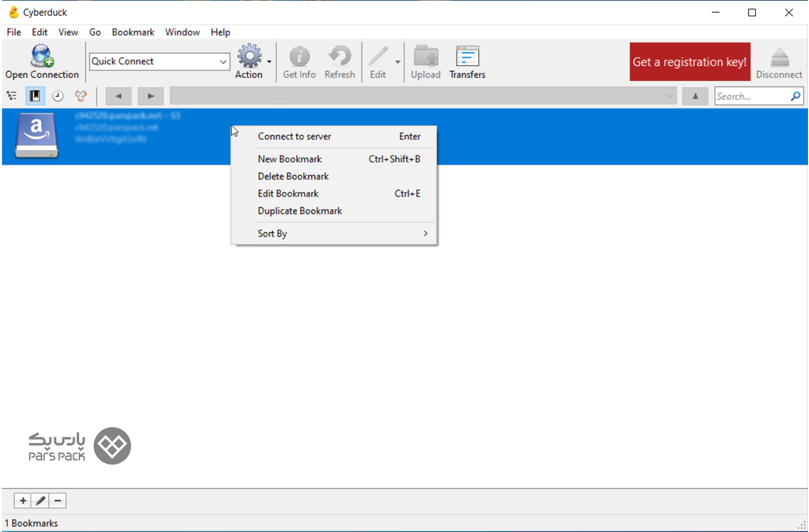Expand the path bar dropdown arrow
809x532 pixels.
669,96
